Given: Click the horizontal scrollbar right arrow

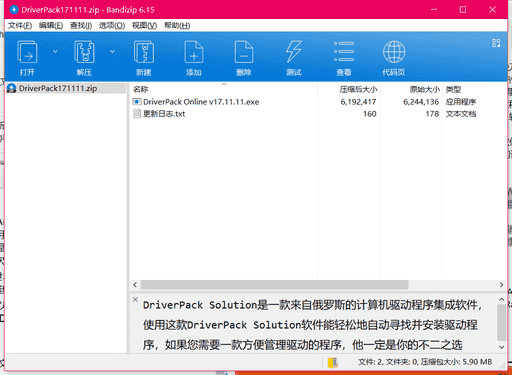Looking at the screenshot, I should [501, 285].
